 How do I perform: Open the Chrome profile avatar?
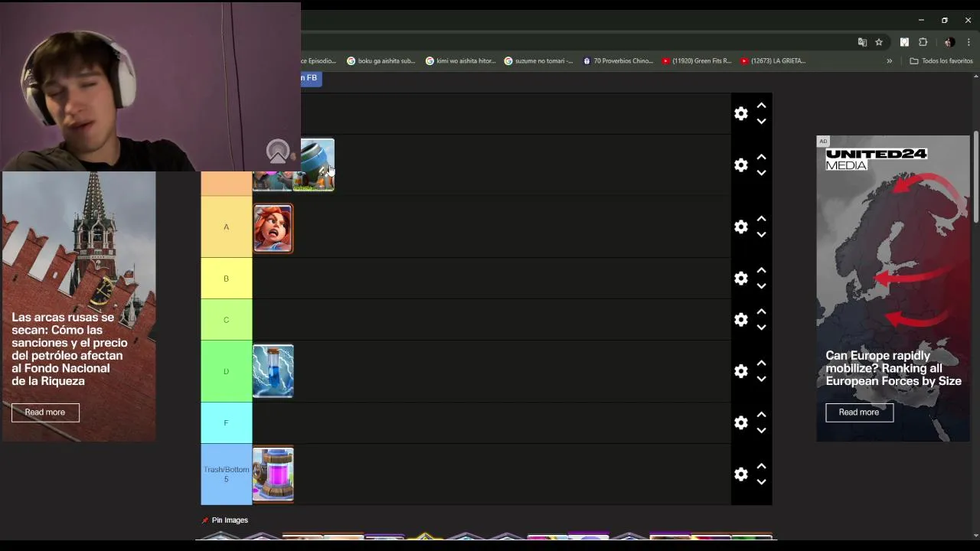point(949,42)
